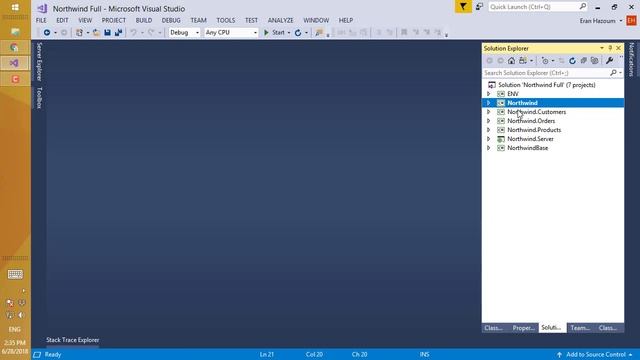
Task: Expand the Northwind project node
Action: point(489,103)
